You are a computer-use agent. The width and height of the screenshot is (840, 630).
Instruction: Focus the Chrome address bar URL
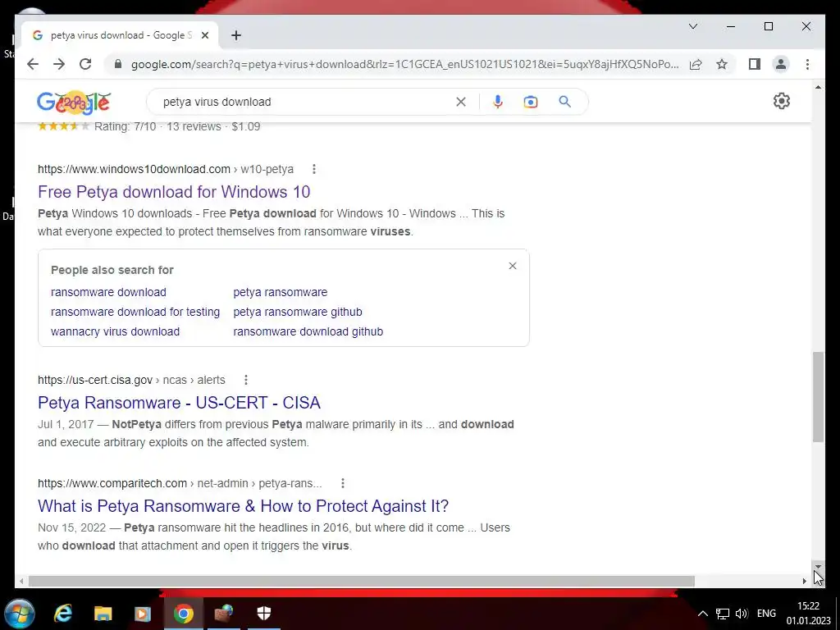pos(404,64)
